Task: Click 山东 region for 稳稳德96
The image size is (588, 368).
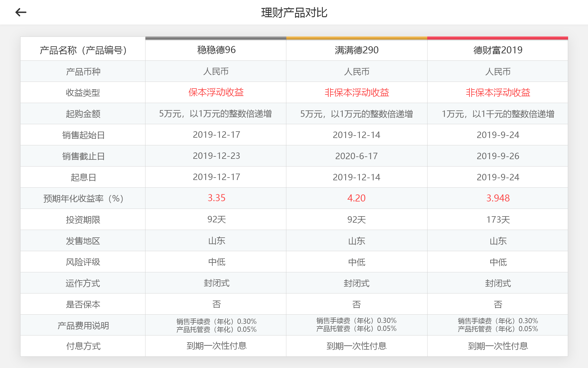Action: tap(216, 241)
